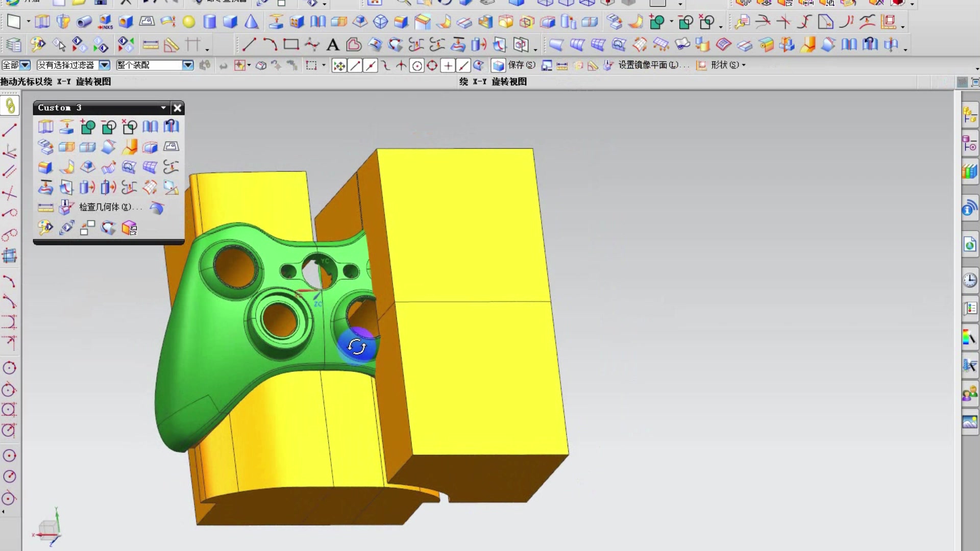Choose the Text 'A' curve tool
Viewport: 980px width, 551px height.
(333, 45)
